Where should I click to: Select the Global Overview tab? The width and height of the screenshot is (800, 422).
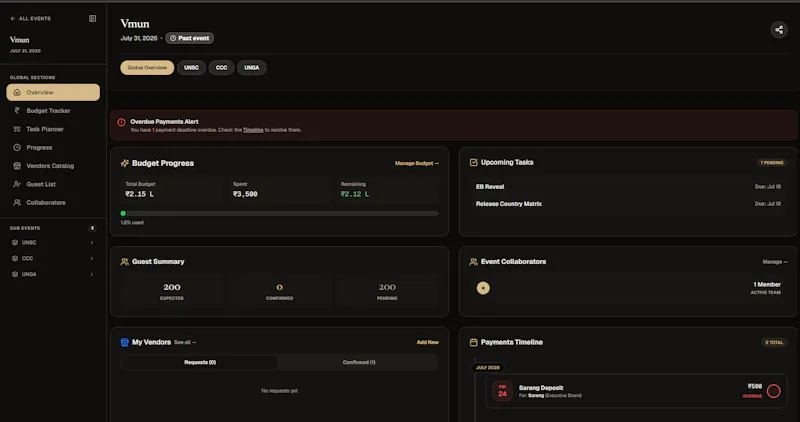coord(147,67)
